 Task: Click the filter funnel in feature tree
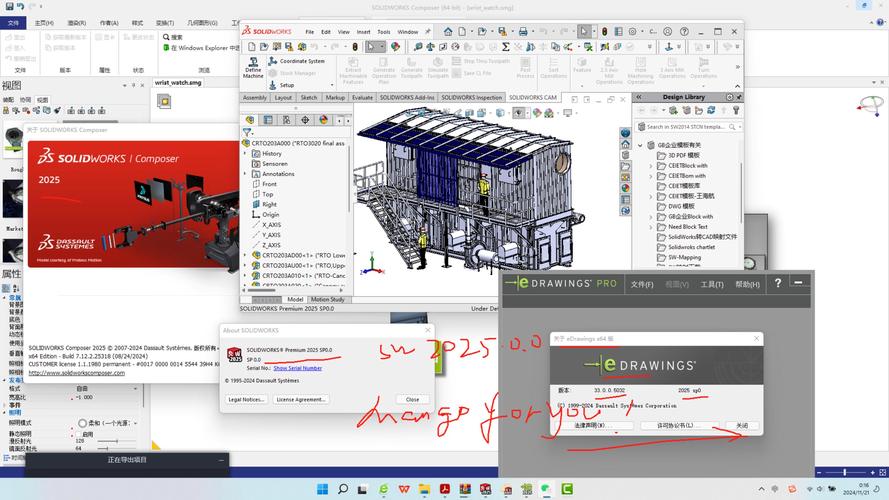click(x=247, y=132)
